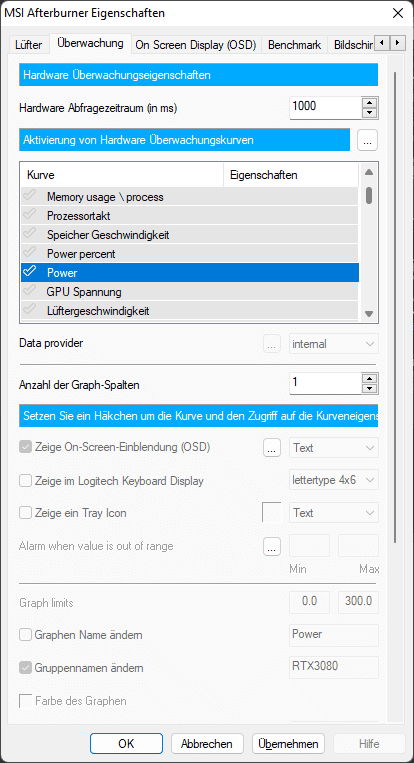414x763 pixels.
Task: Open OSD settings ellipsis button
Action: pyautogui.click(x=272, y=448)
